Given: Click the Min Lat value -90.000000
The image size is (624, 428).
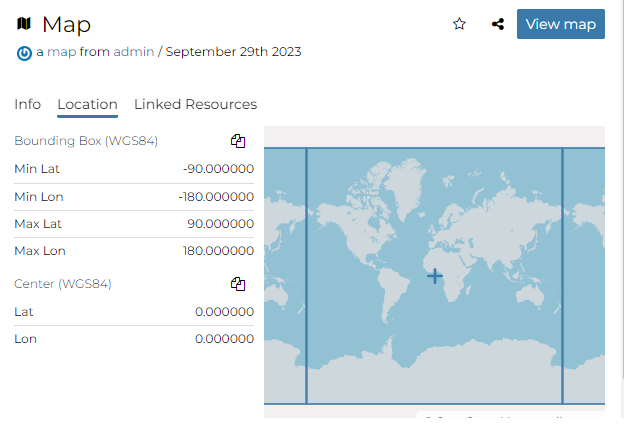Looking at the screenshot, I should pos(218,169).
